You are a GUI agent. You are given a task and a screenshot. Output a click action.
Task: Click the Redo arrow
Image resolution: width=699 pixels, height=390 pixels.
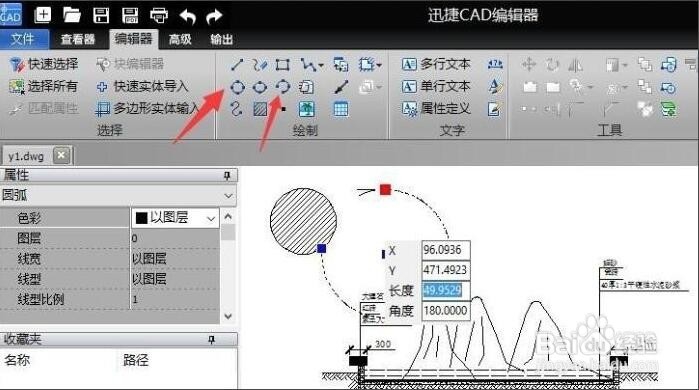tap(214, 16)
